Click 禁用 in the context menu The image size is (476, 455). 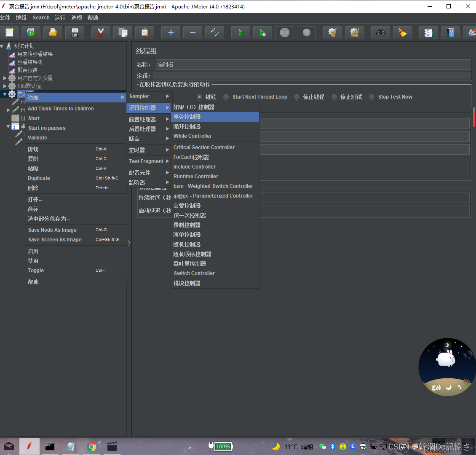(x=76, y=261)
